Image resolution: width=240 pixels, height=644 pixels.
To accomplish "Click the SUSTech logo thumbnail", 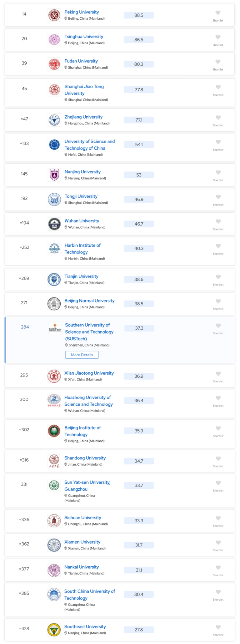I will [55, 328].
